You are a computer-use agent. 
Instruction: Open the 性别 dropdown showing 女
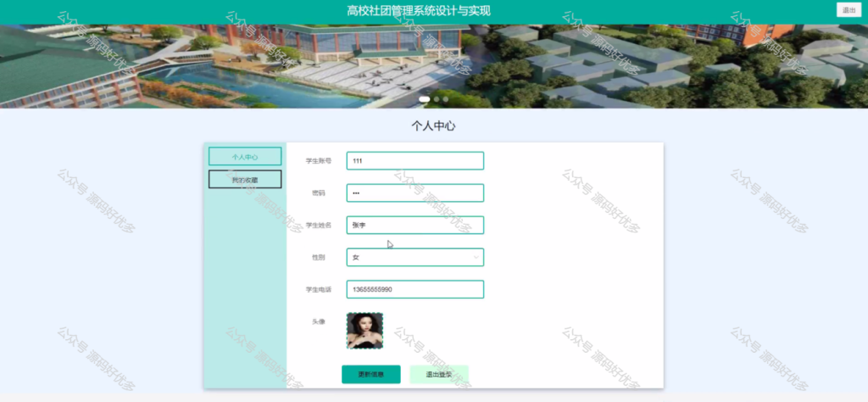point(415,257)
